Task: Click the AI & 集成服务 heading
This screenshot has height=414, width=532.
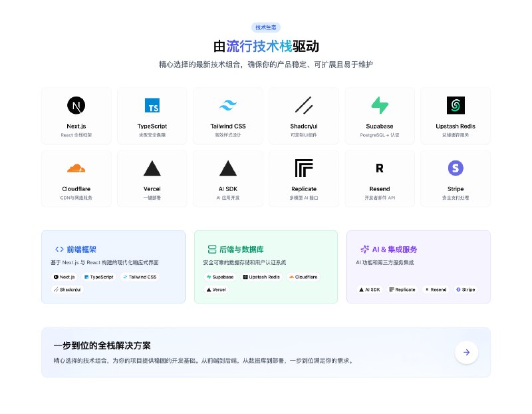Action: (x=394, y=250)
